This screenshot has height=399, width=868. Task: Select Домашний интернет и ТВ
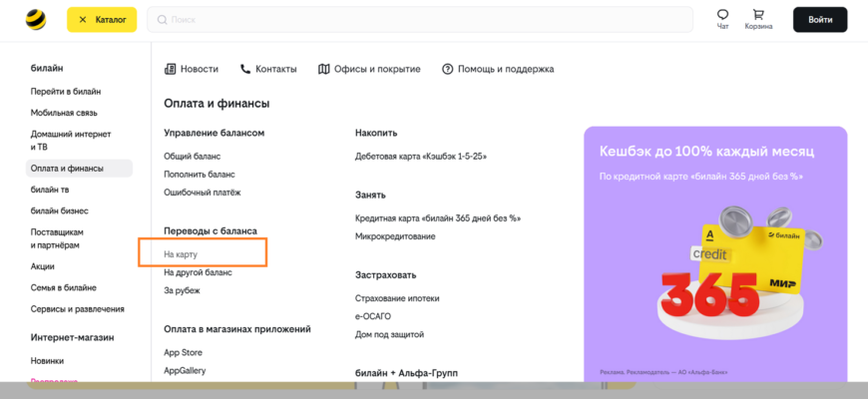(71, 141)
